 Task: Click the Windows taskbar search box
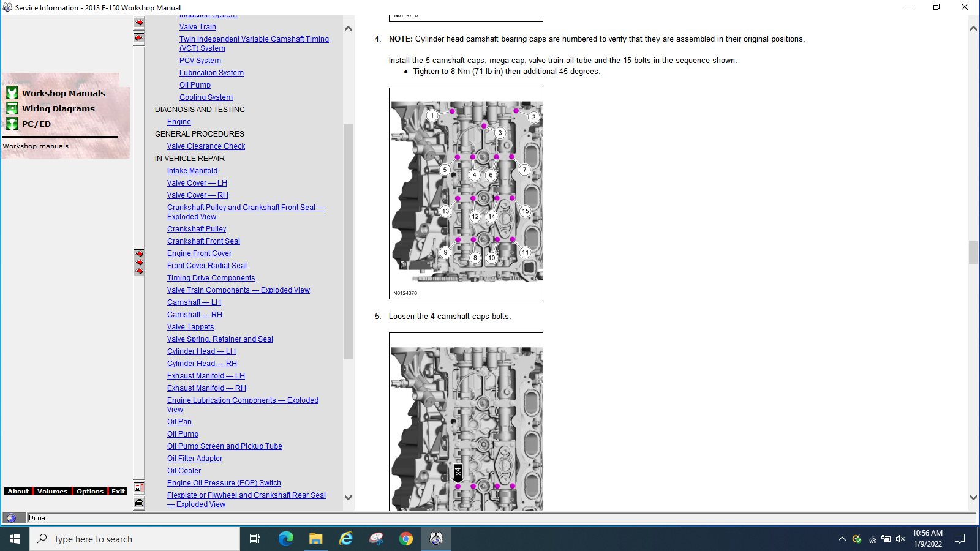coord(135,539)
